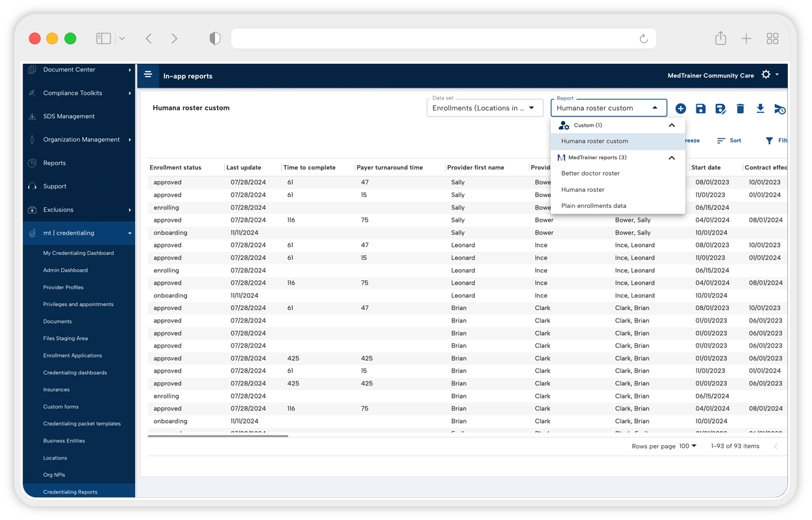Viewport: 812px width, 520px height.
Task: Open the Data set dropdown
Action: [x=485, y=108]
